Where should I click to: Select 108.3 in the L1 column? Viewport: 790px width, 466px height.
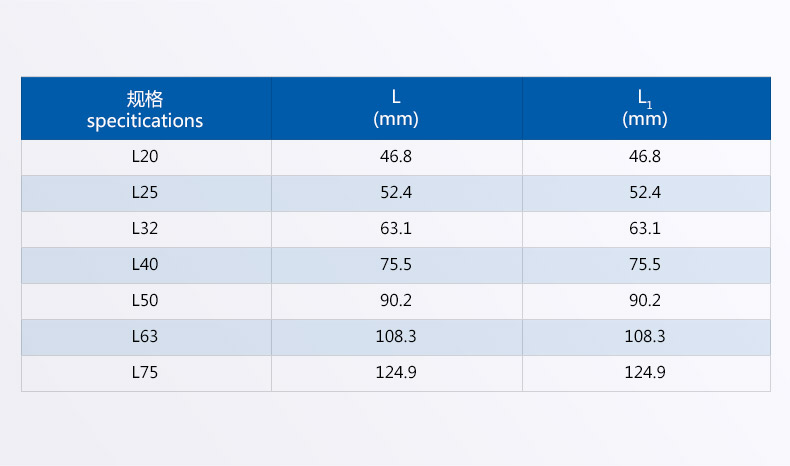coord(645,337)
